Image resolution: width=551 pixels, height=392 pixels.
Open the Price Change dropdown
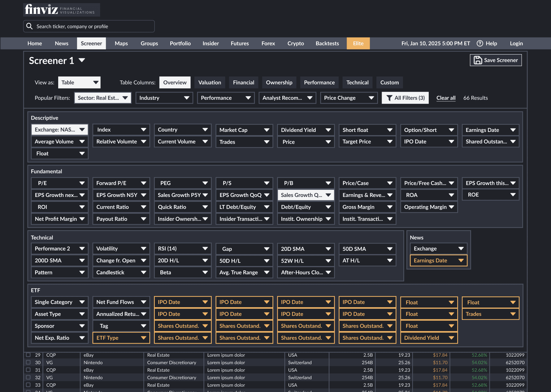[349, 98]
